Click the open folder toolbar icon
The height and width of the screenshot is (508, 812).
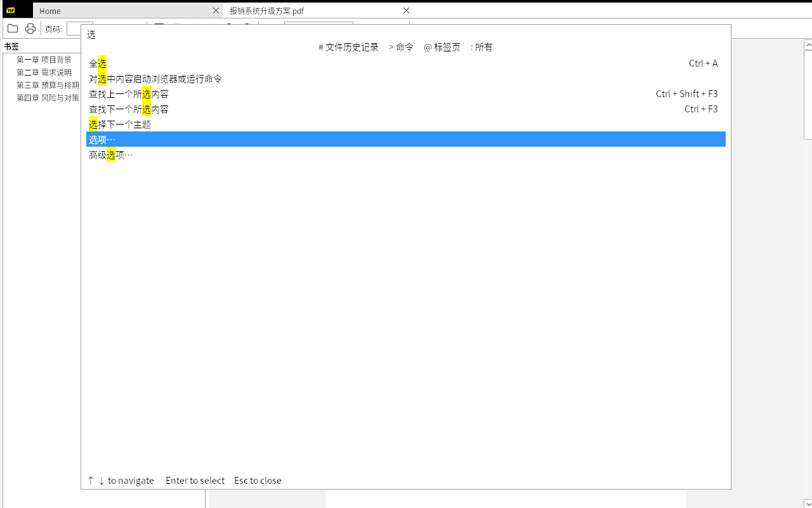[x=12, y=29]
